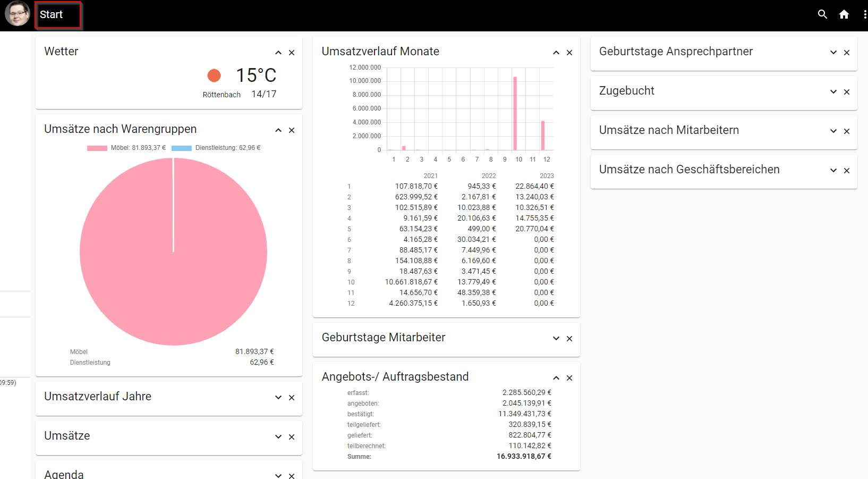Collapse the Wetter widget
This screenshot has height=479, width=868.
278,53
